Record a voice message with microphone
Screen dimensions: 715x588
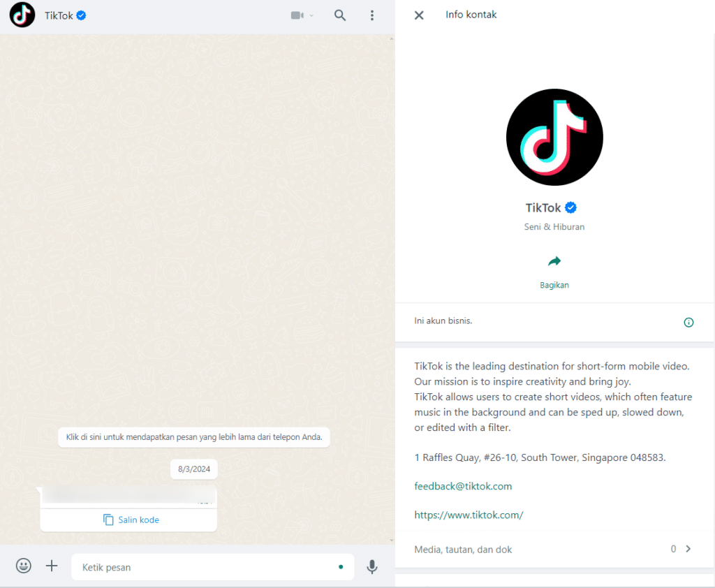[372, 566]
